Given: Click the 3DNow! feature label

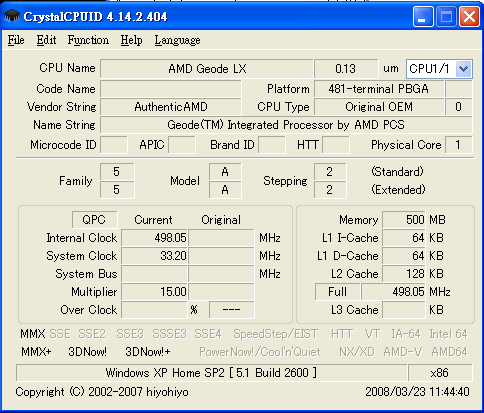Looking at the screenshot, I should 87,352.
